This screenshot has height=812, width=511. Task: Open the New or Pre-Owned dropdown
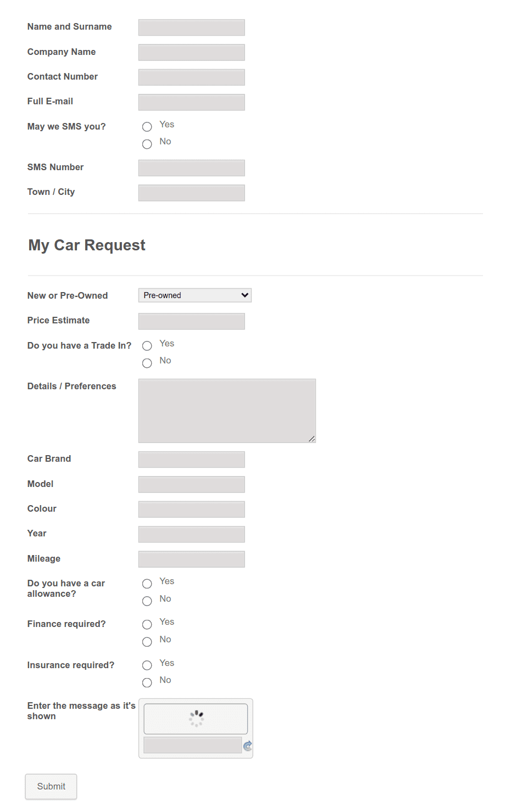click(x=195, y=295)
